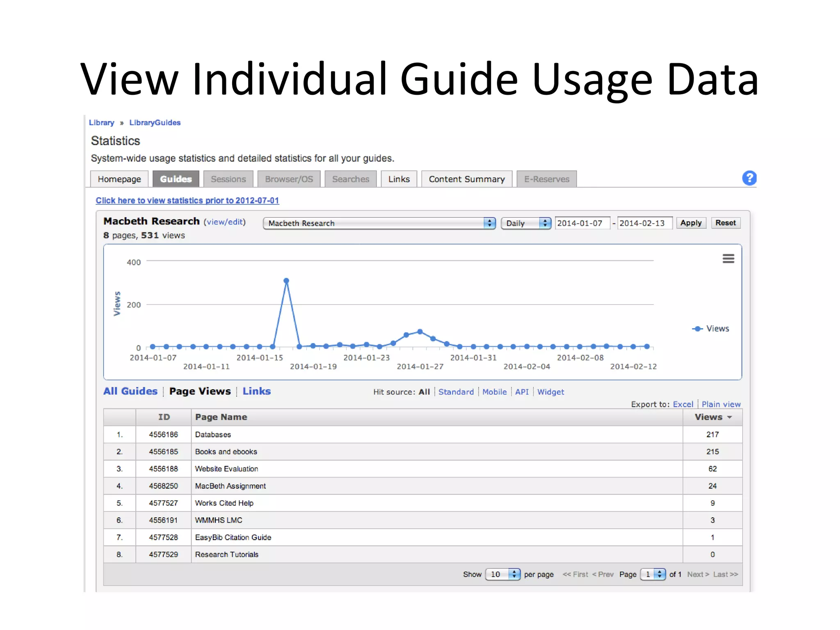Toggle the Views series legend marker
Screen dimensions: 840x630
coord(697,329)
